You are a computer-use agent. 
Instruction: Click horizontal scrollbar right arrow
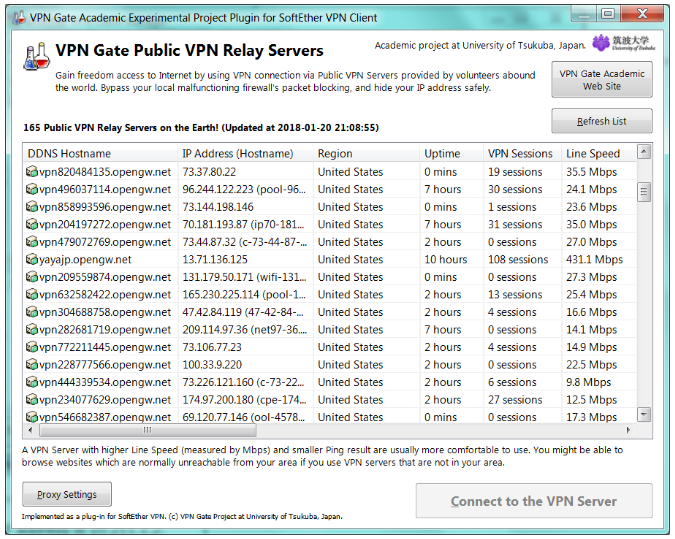(629, 430)
